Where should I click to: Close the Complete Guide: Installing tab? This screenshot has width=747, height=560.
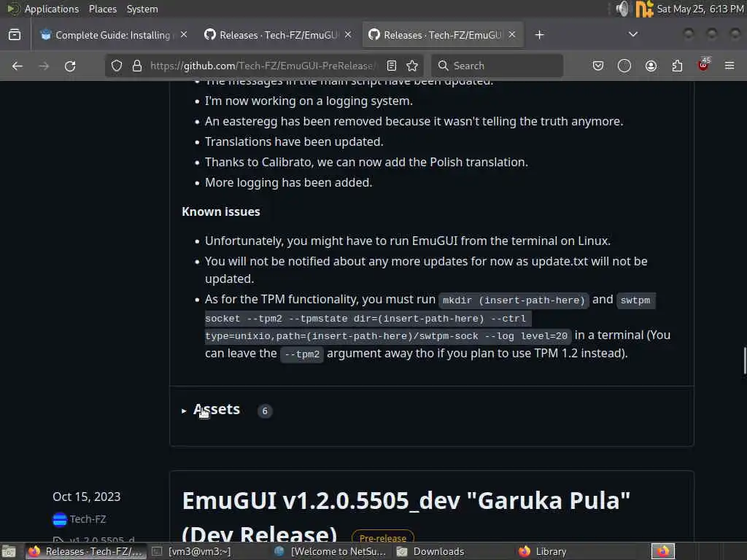coord(184,35)
